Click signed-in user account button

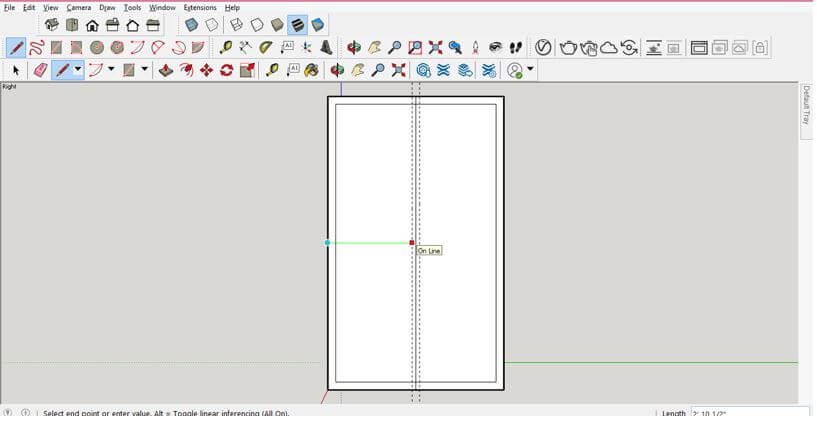(515, 70)
